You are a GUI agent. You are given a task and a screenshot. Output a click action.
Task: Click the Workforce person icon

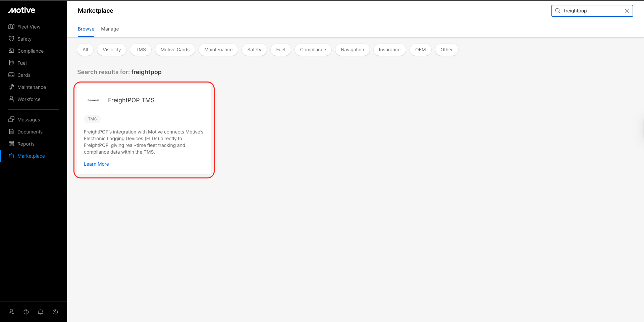[11, 99]
